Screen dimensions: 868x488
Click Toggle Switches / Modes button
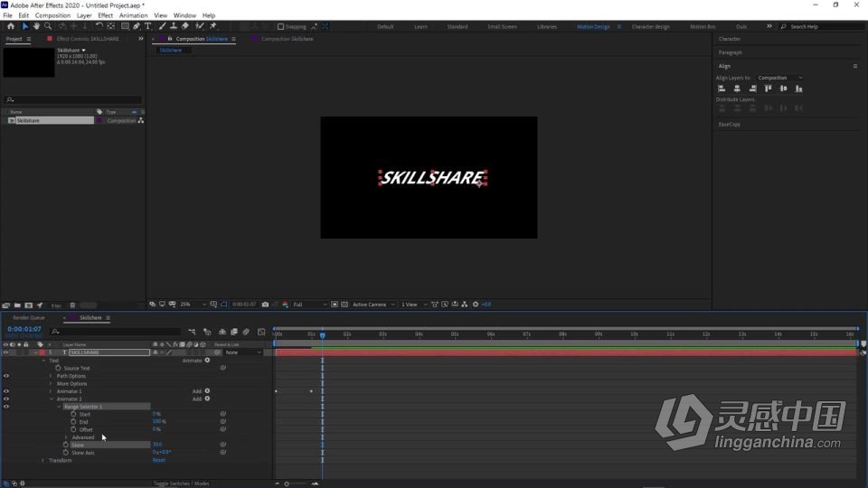coord(181,483)
